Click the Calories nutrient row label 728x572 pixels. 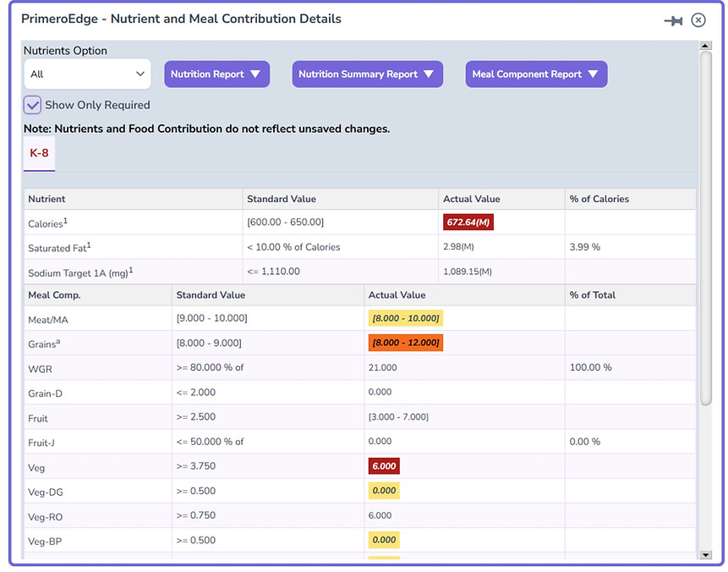pos(47,223)
